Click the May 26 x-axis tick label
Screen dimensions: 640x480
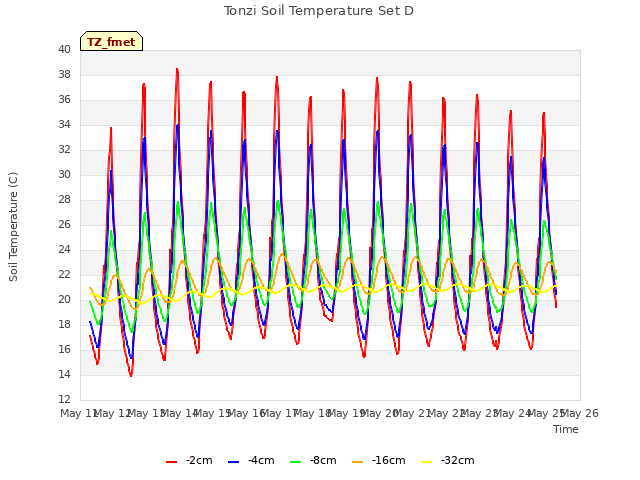[580, 413]
